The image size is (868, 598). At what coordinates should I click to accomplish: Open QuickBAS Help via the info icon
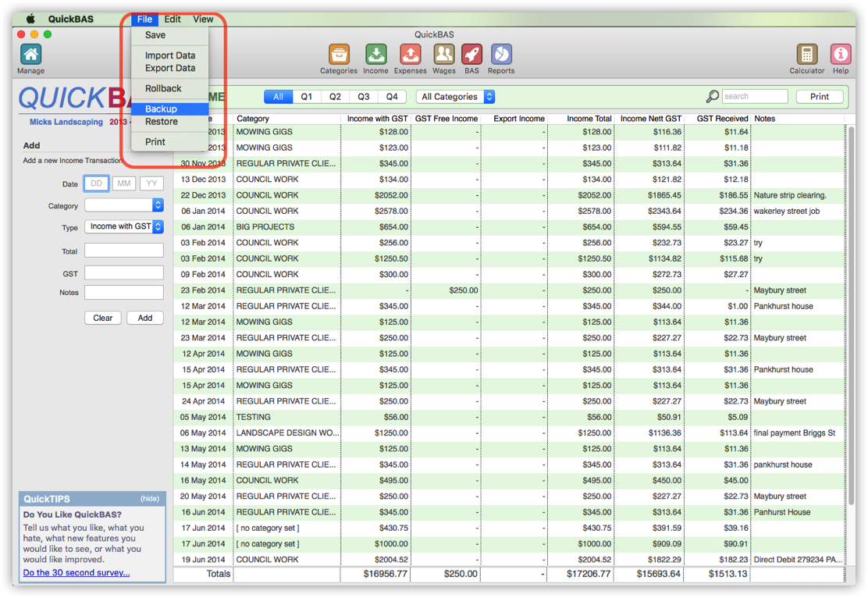coord(841,53)
